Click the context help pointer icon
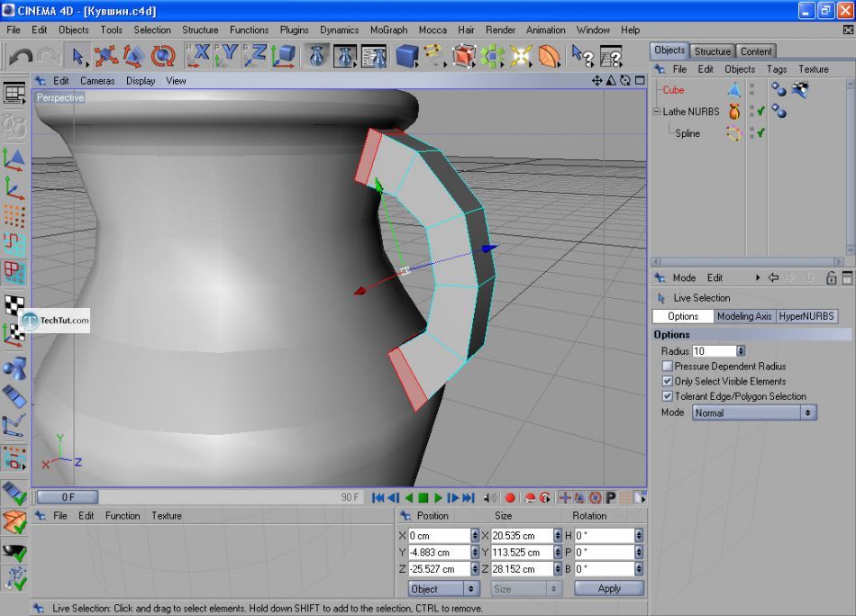The width and height of the screenshot is (856, 616). (582, 56)
